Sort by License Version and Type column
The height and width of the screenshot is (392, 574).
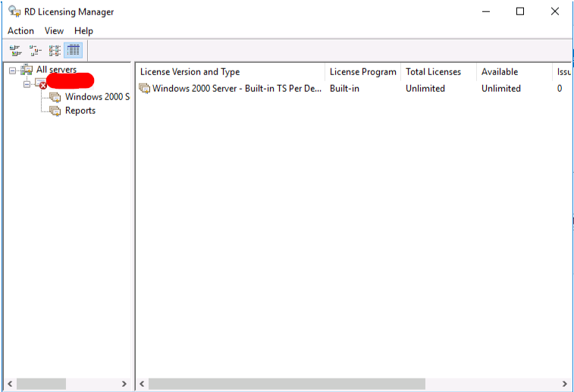pyautogui.click(x=230, y=72)
